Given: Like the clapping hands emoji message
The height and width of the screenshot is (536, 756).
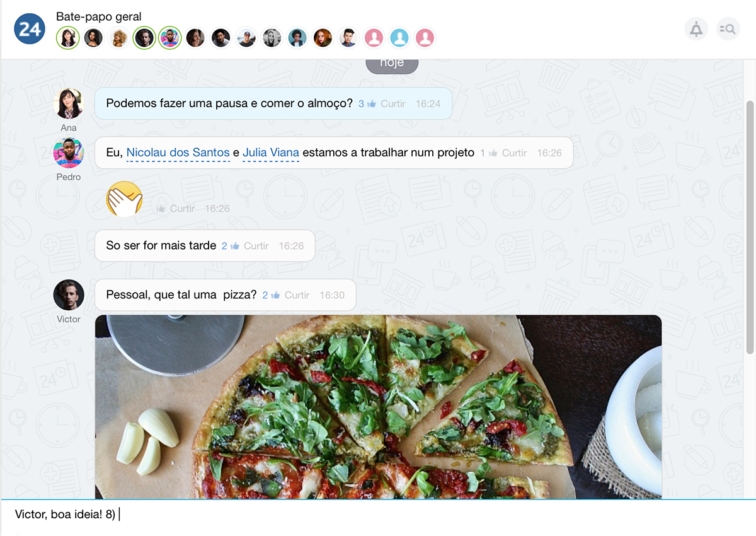Looking at the screenshot, I should 182,208.
